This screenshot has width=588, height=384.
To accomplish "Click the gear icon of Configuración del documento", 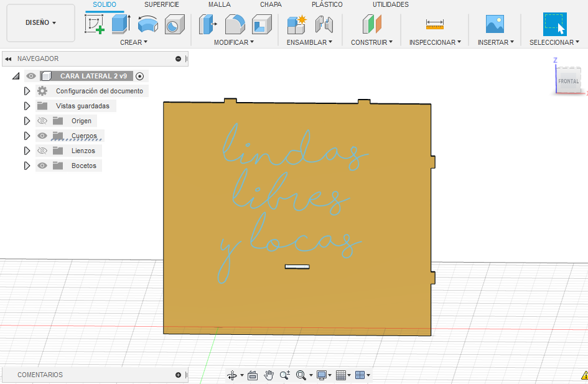I will pos(42,91).
